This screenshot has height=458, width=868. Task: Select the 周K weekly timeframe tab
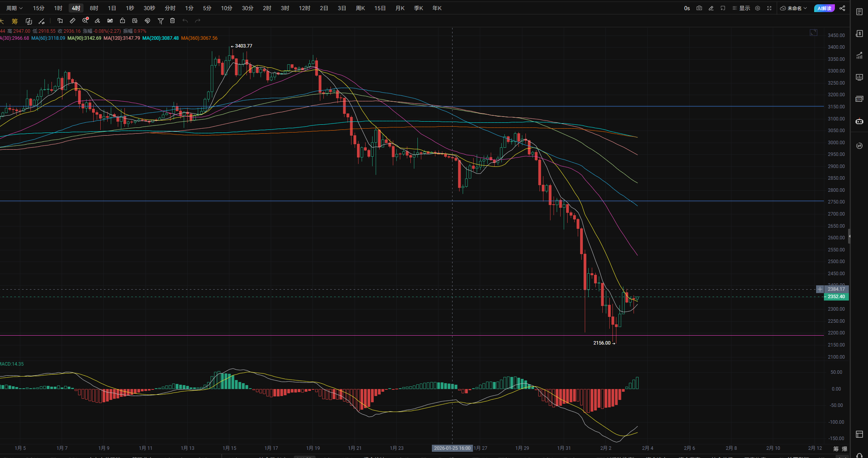tap(360, 8)
